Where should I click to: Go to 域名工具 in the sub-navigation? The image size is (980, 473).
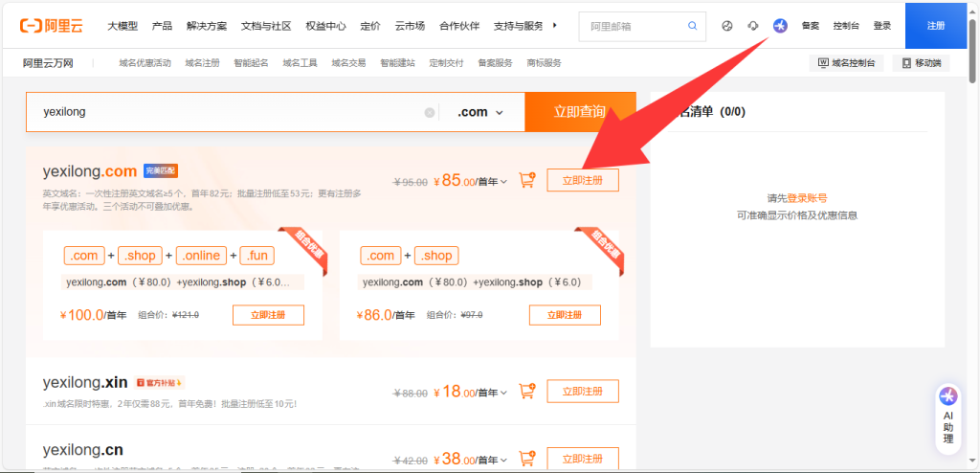(x=300, y=63)
